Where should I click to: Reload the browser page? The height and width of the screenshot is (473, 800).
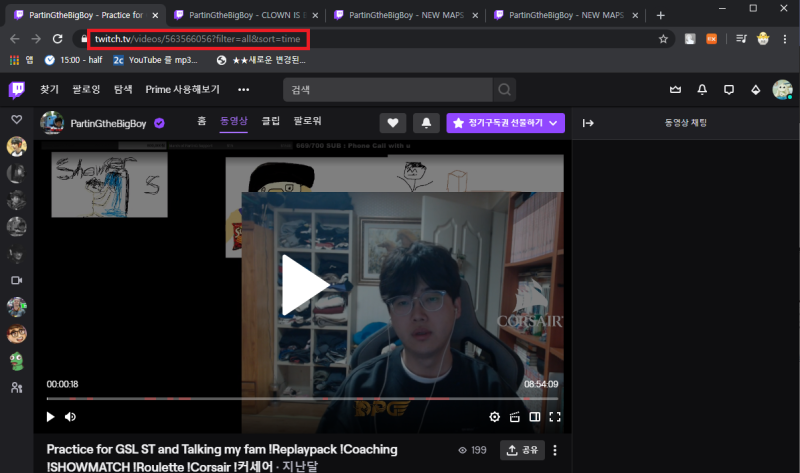(58, 39)
